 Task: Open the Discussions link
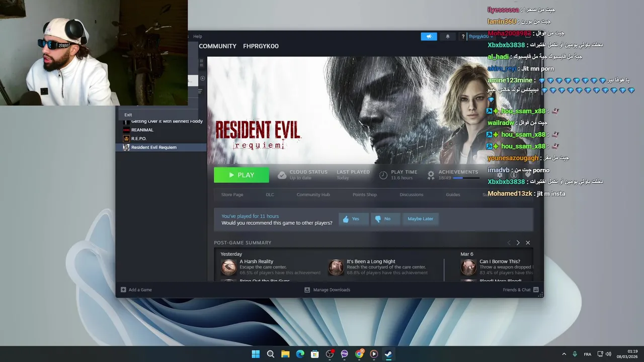pos(412,195)
